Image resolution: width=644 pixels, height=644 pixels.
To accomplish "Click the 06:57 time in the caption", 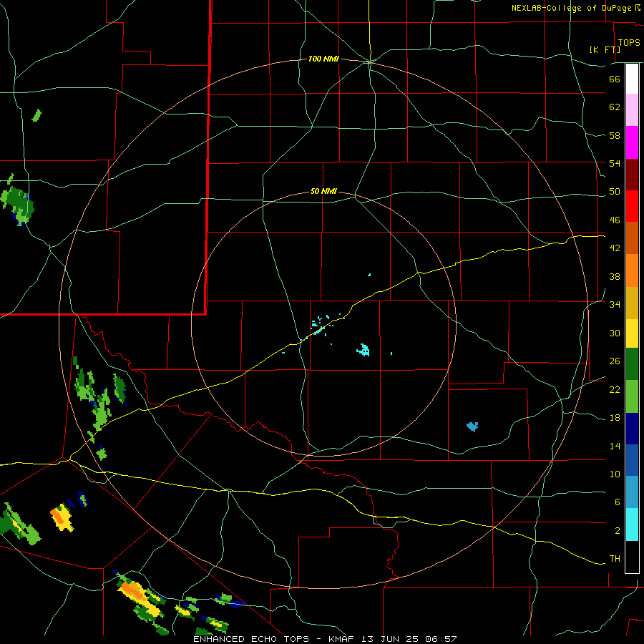I will 441,639.
